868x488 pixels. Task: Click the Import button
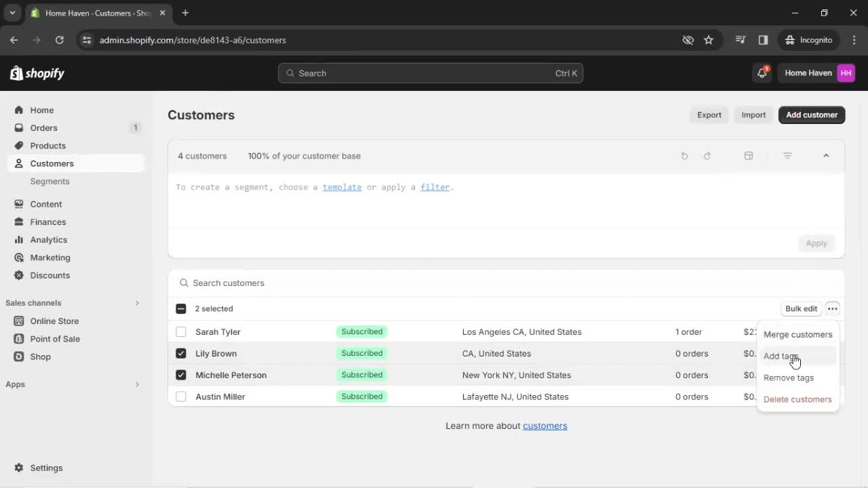click(x=753, y=115)
